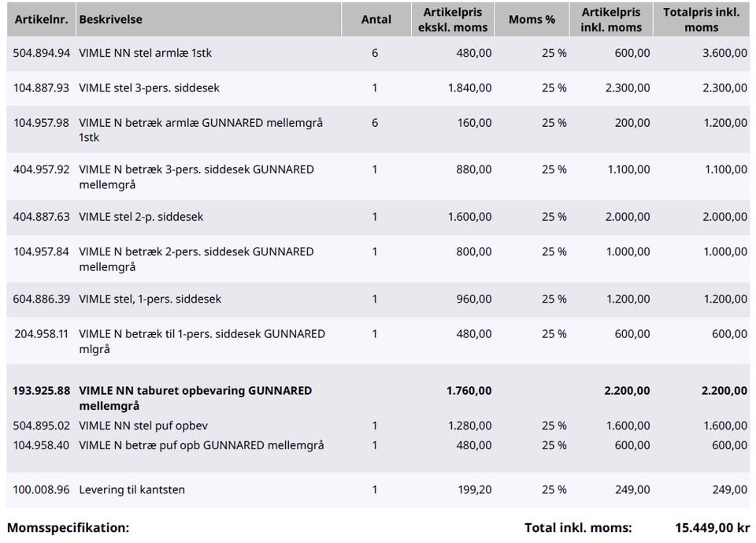This screenshot has height=543, width=756.
Task: Select the total price 3.600,00
Action: click(724, 53)
